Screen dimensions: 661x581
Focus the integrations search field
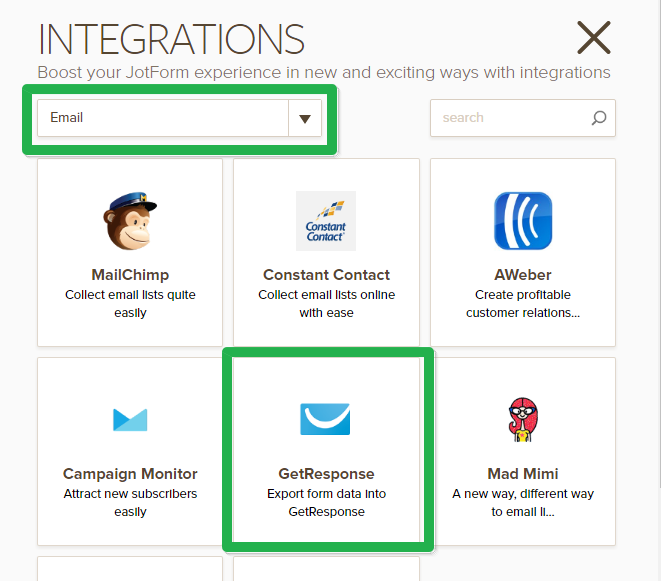510,118
